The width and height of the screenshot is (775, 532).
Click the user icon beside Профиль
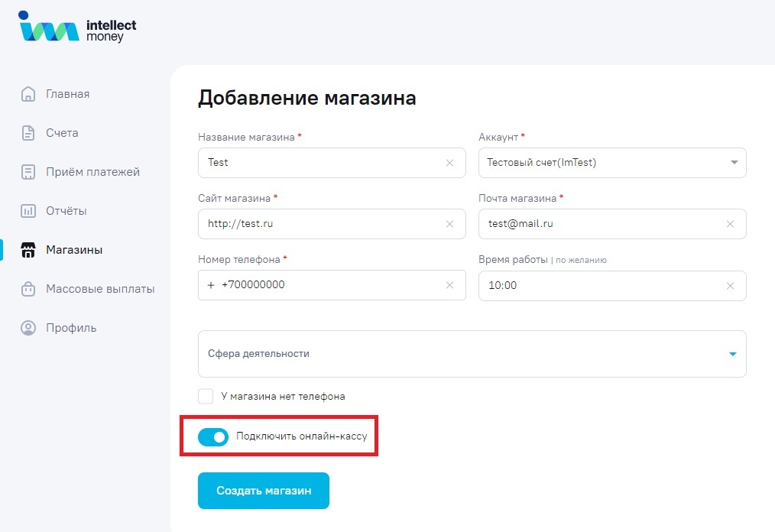[x=28, y=328]
